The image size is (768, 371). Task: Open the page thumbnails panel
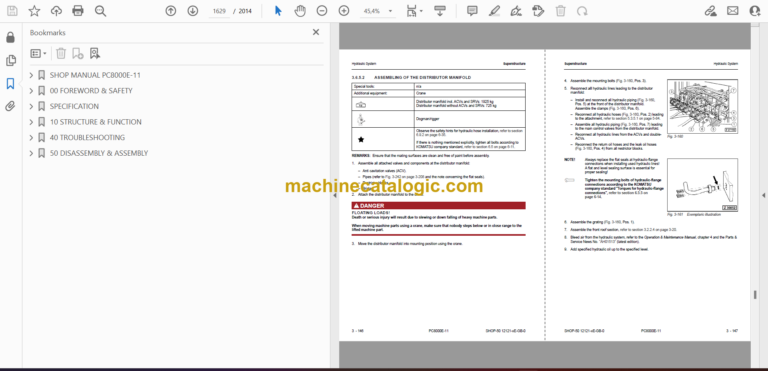coord(10,60)
